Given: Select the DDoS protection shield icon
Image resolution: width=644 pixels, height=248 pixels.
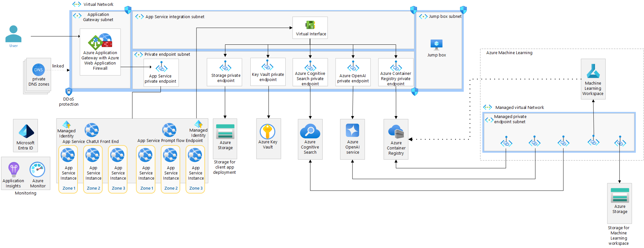Looking at the screenshot, I should tap(68, 91).
